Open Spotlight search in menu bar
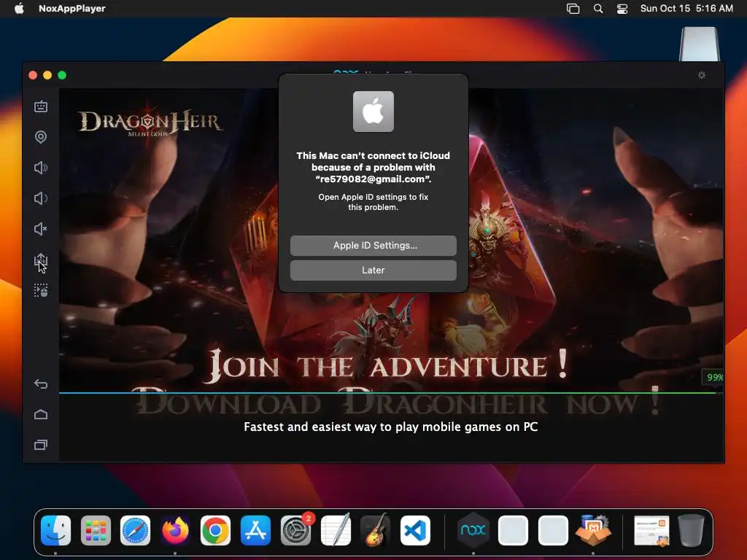The image size is (747, 560). point(598,9)
